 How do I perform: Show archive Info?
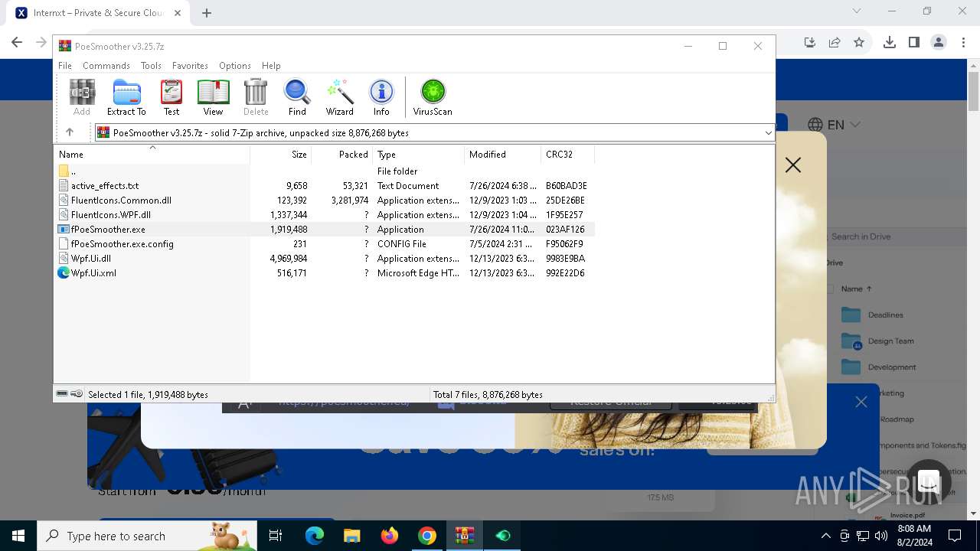point(381,97)
